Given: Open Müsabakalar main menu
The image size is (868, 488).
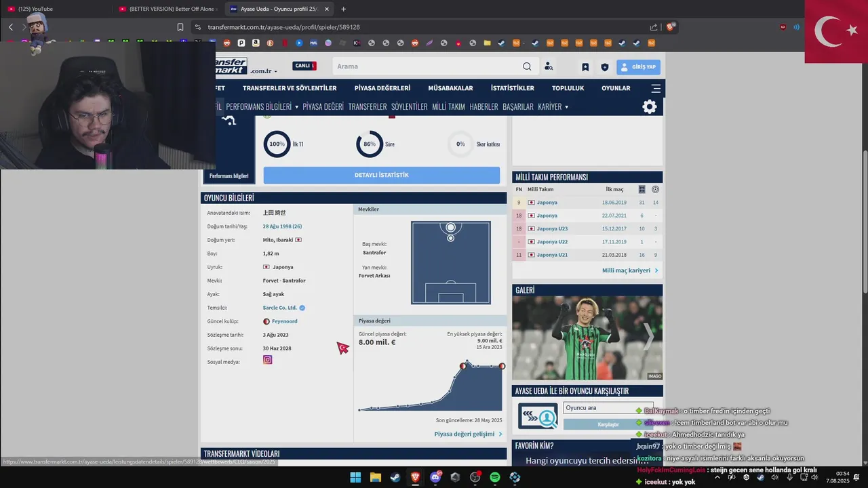Looking at the screenshot, I should tap(450, 88).
